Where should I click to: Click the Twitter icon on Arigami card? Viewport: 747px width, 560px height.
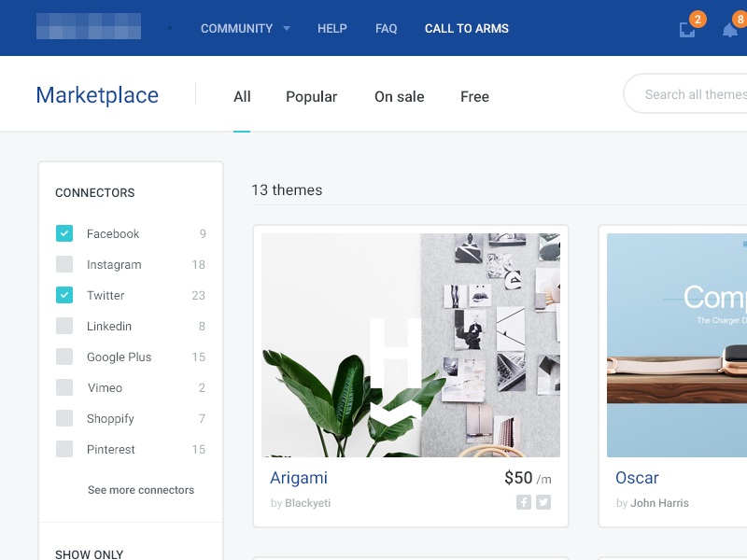coord(543,502)
